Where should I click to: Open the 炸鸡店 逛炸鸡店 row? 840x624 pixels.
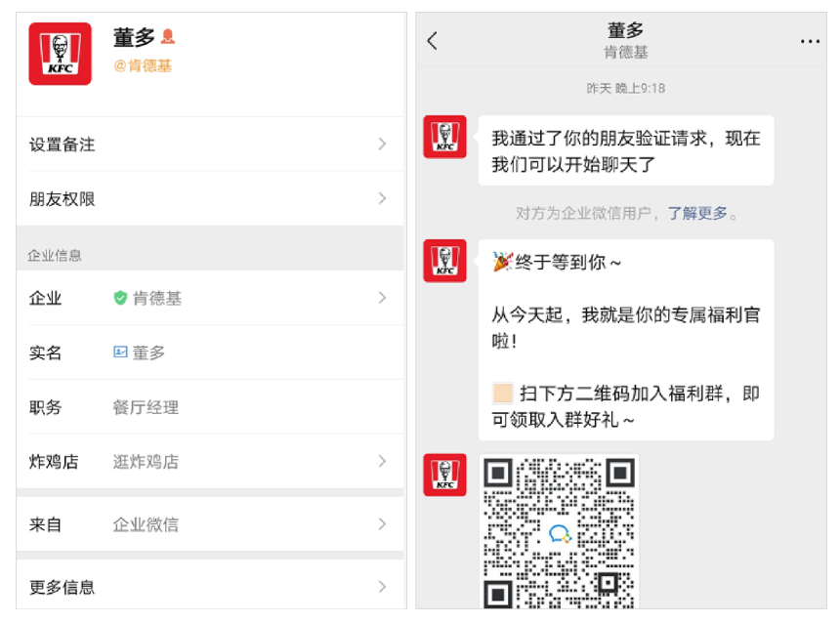pyautogui.click(x=210, y=461)
